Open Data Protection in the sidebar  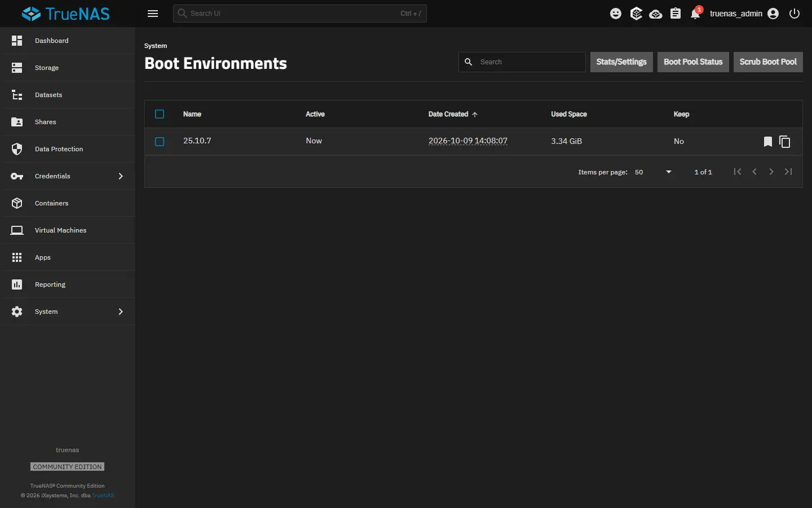pyautogui.click(x=68, y=149)
